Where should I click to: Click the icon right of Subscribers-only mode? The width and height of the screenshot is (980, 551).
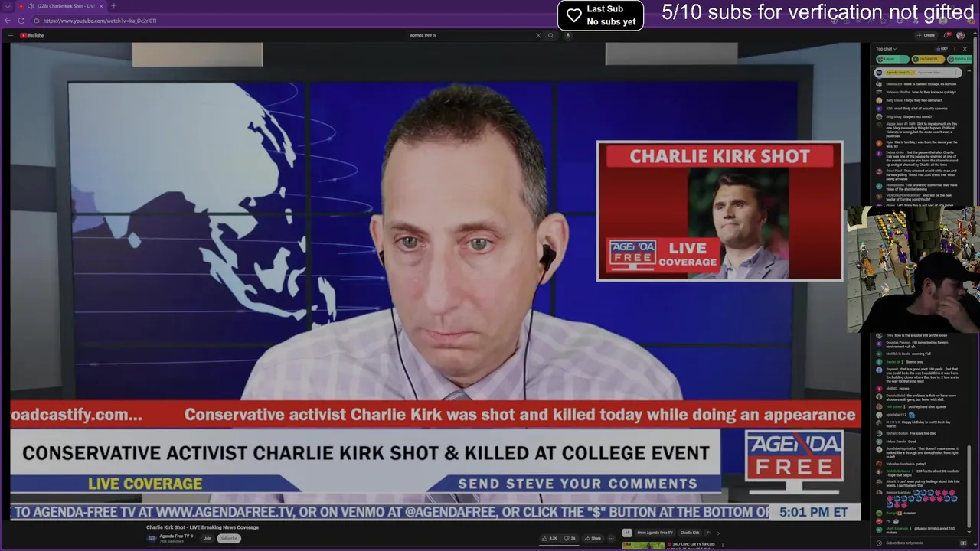click(x=964, y=543)
